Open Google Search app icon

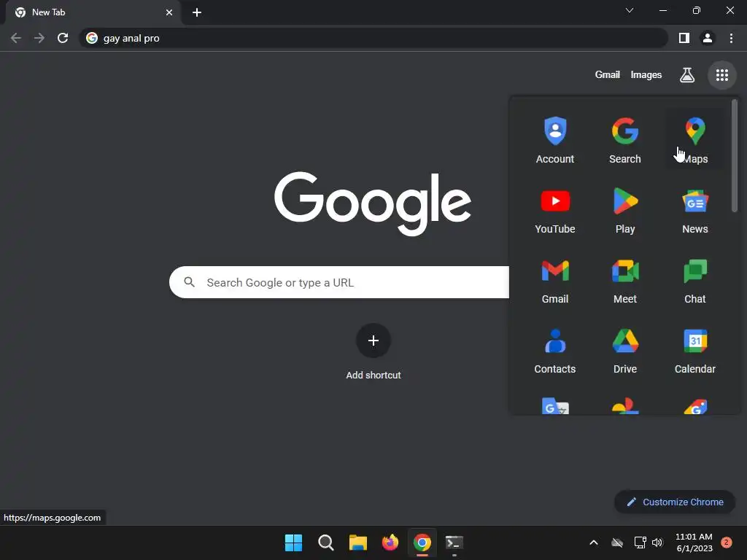624,140
